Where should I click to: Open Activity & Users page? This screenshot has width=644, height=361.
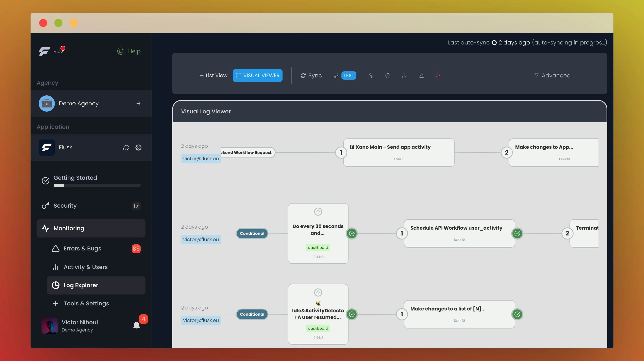pos(96,267)
